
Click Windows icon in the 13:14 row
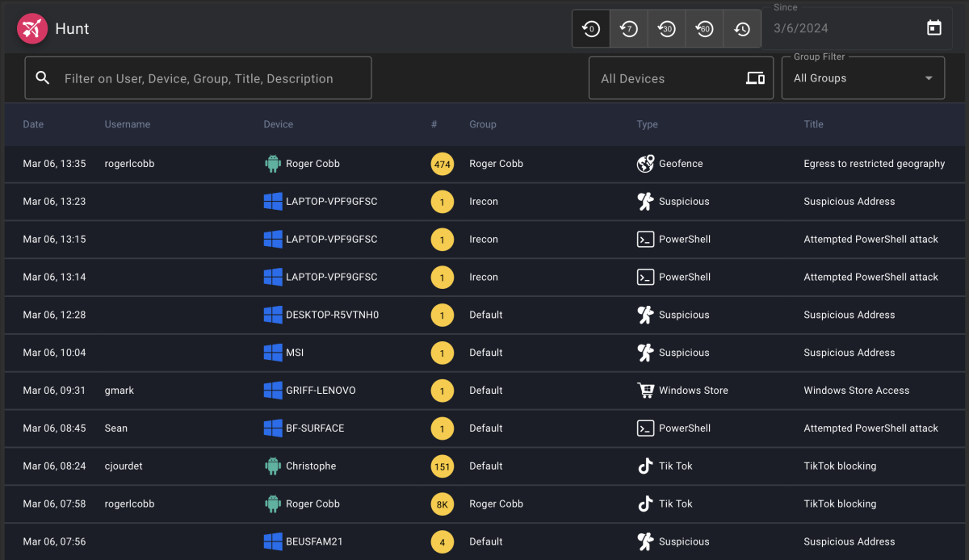(273, 277)
